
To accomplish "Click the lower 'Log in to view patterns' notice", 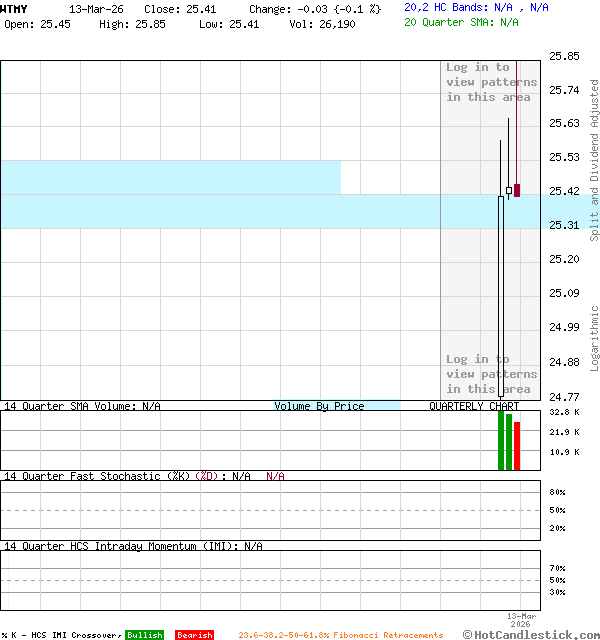I will tap(491, 374).
